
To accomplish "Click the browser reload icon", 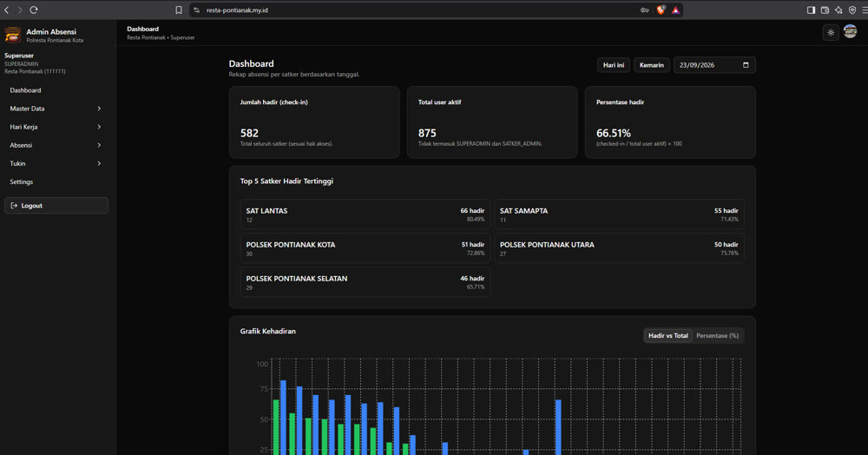I will (x=34, y=10).
